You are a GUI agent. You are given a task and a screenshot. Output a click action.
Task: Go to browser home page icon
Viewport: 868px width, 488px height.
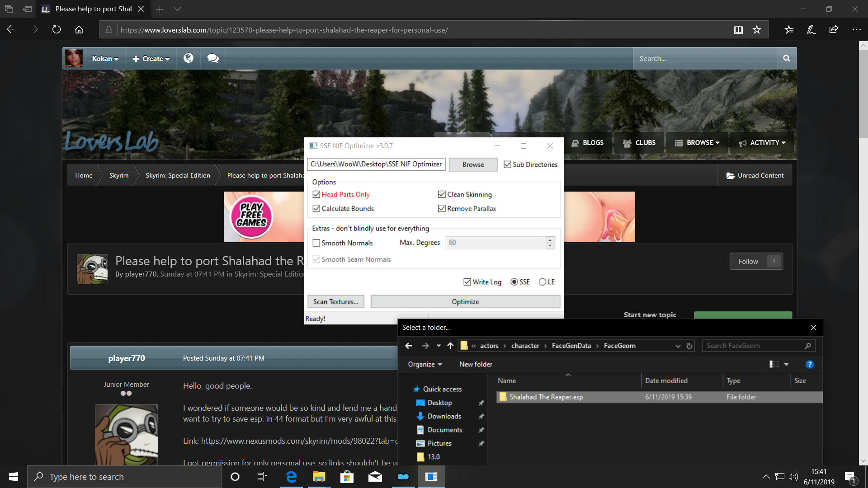(x=79, y=30)
